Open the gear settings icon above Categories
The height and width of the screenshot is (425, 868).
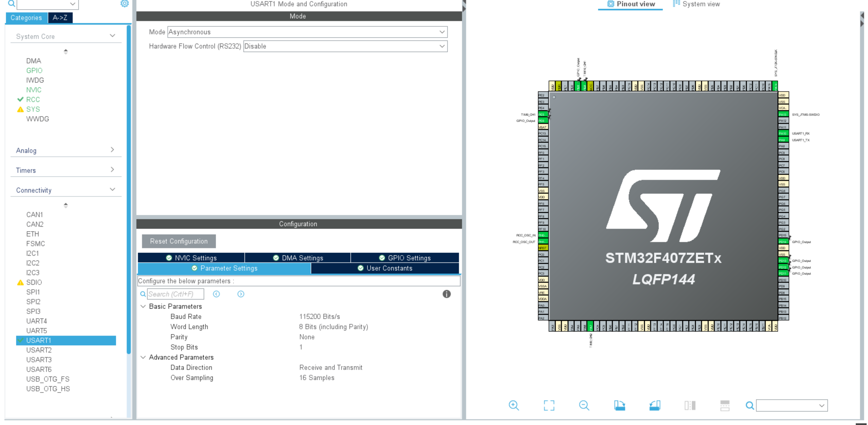pyautogui.click(x=125, y=4)
